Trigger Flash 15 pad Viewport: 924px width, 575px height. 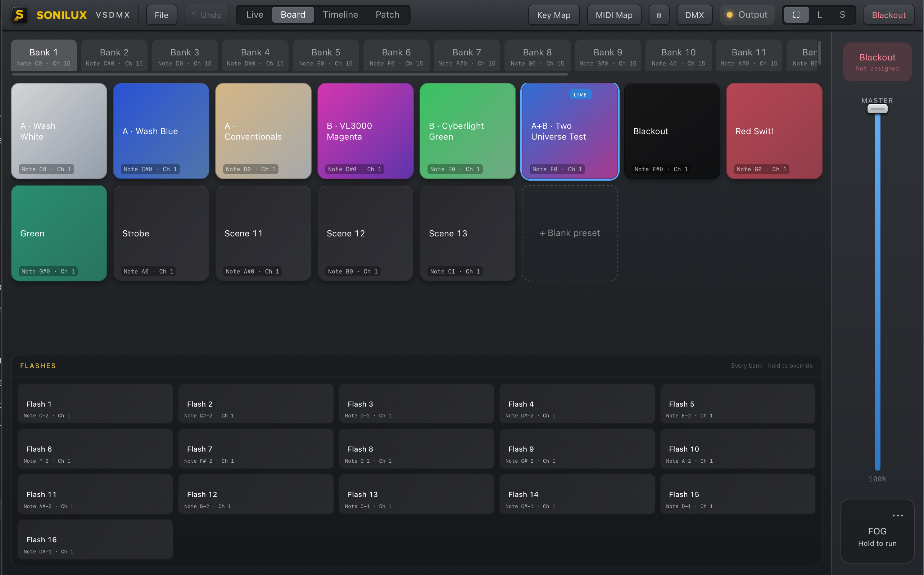738,494
